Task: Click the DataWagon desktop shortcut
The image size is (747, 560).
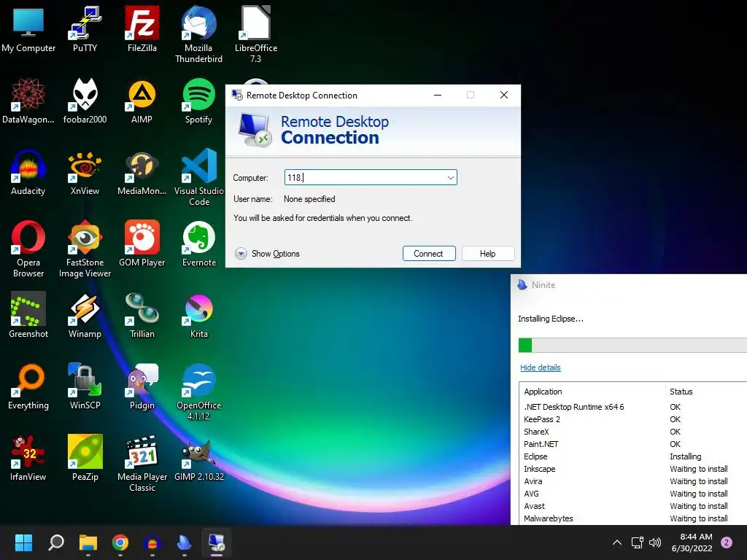Action: pos(28,101)
